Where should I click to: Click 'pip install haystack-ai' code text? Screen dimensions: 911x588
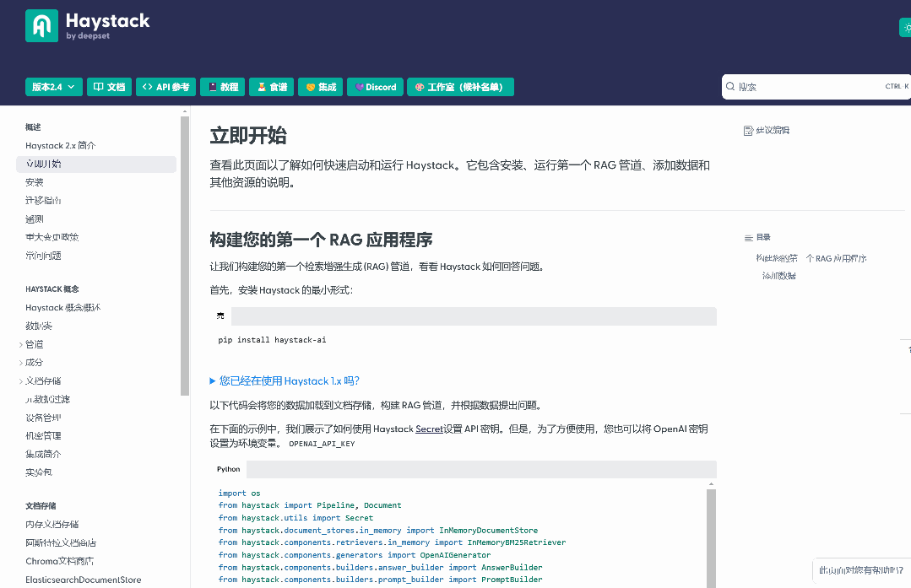[272, 340]
